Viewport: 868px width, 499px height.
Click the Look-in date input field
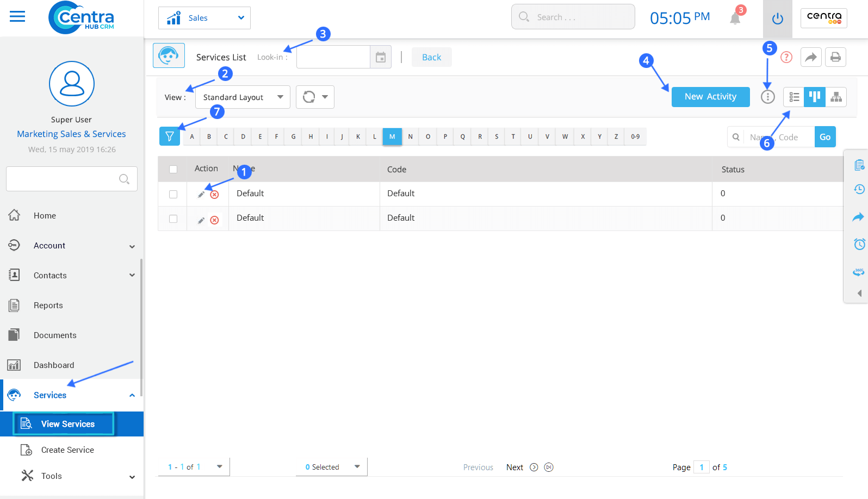click(x=333, y=57)
